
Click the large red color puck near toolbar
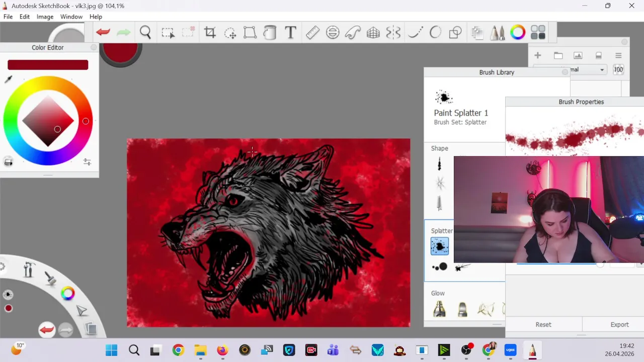click(120, 51)
